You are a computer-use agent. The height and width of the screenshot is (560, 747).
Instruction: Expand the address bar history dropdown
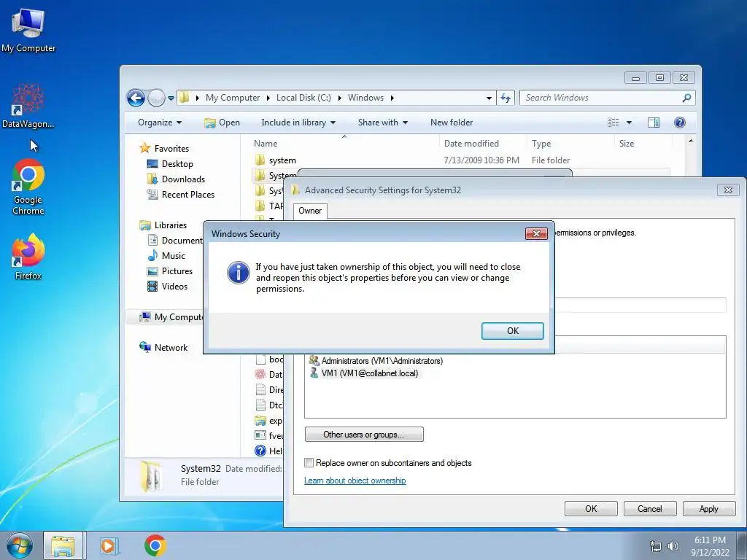pyautogui.click(x=489, y=98)
